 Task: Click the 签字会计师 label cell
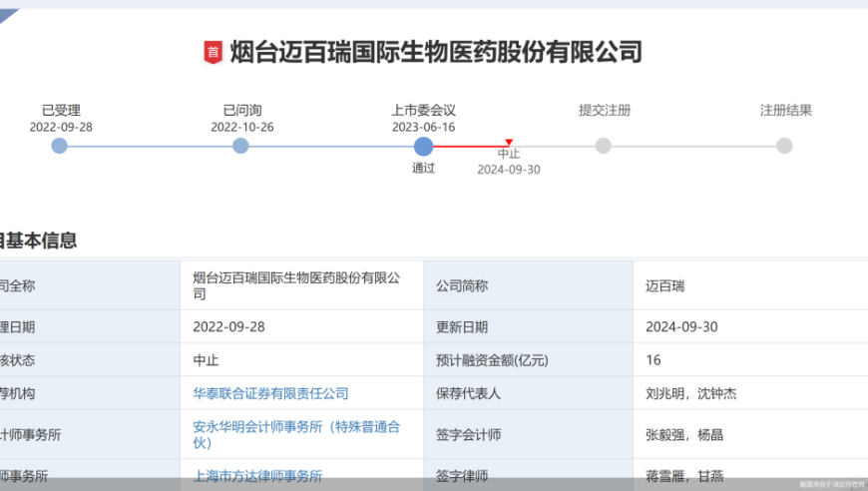click(529, 434)
